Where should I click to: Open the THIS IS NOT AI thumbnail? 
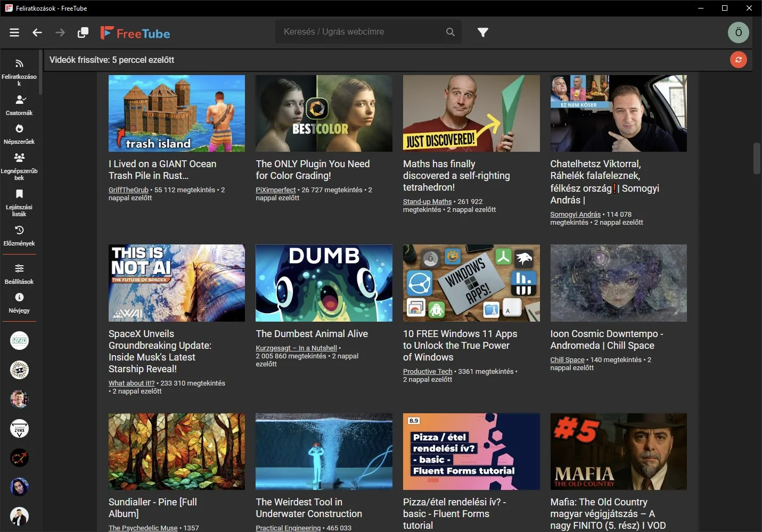pyautogui.click(x=177, y=283)
